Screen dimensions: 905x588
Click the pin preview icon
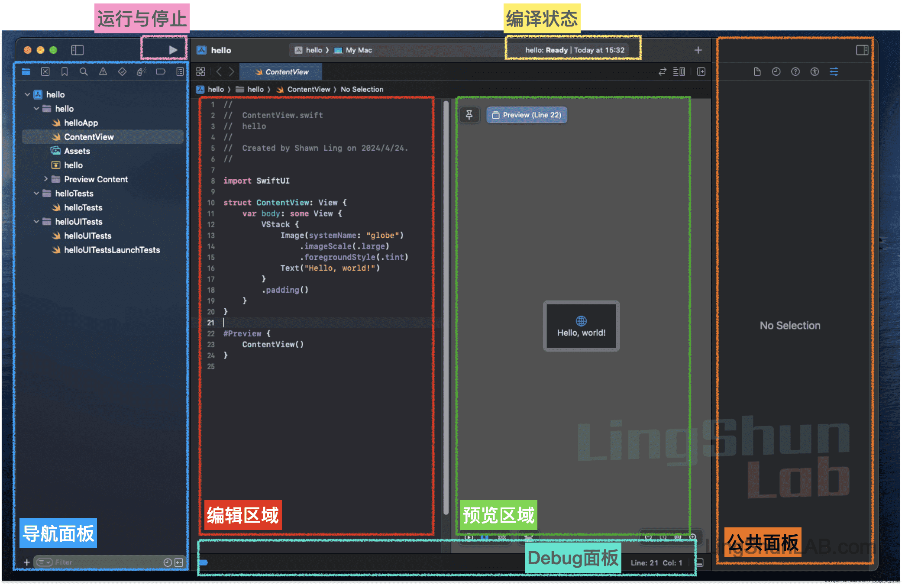(469, 115)
